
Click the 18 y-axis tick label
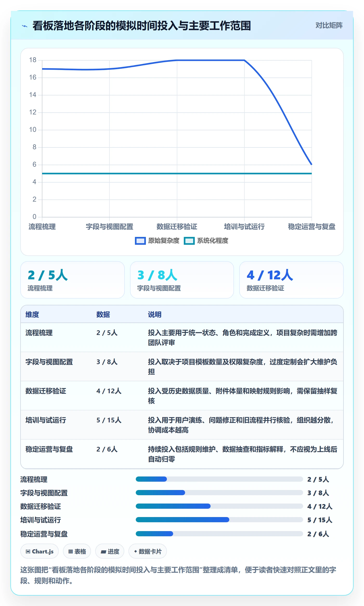coord(33,60)
